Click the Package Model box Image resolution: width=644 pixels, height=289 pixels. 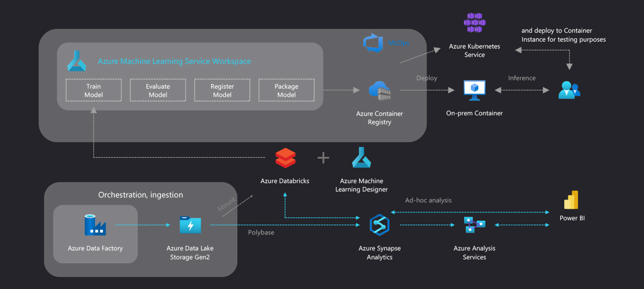point(286,91)
